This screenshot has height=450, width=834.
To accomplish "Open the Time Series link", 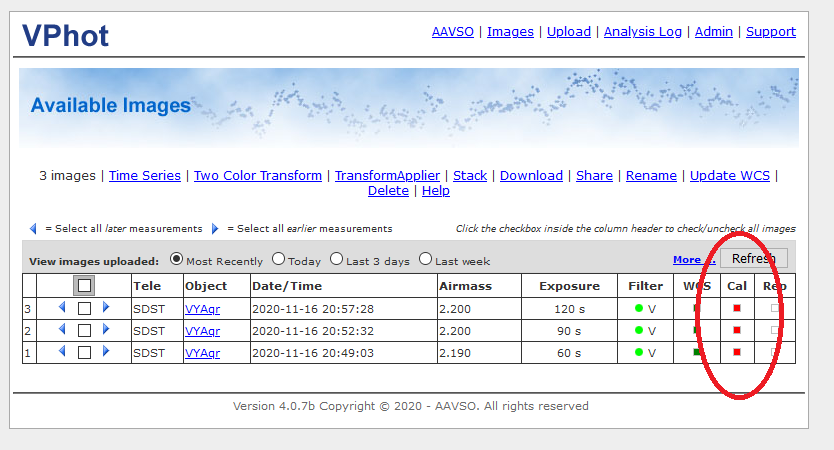I will pos(145,175).
